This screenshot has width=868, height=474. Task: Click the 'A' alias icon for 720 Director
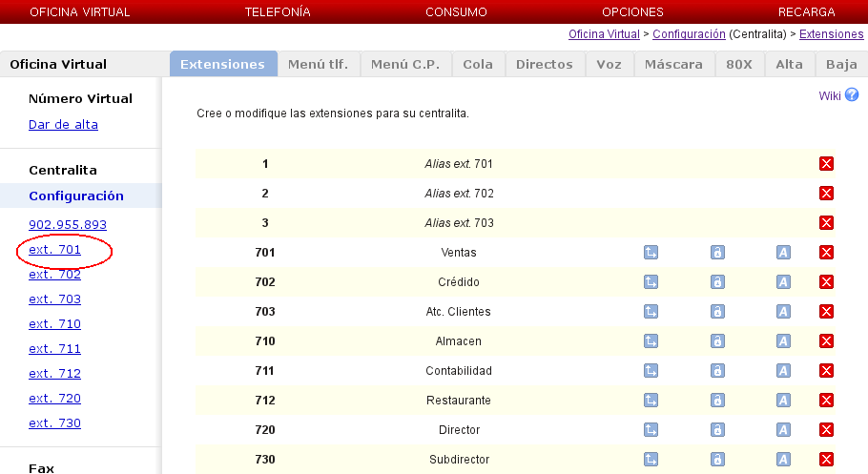(783, 430)
